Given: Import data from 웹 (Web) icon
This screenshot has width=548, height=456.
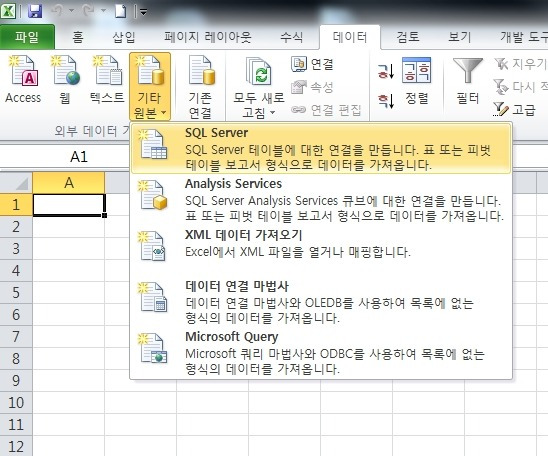Looking at the screenshot, I should click(65, 80).
